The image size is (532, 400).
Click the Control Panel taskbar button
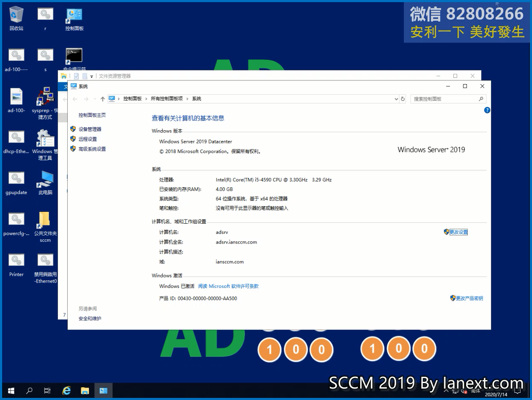pos(104,391)
